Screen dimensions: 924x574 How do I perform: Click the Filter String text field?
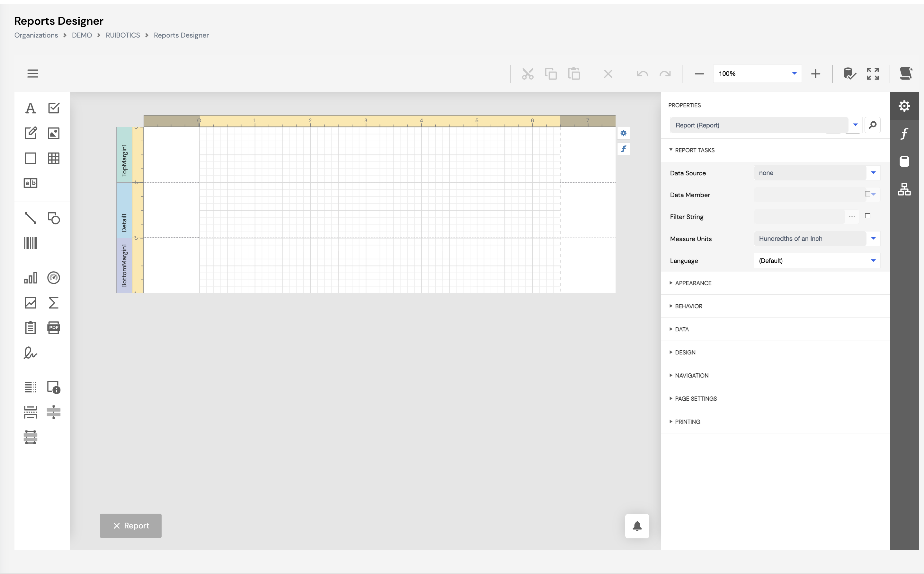coord(799,216)
